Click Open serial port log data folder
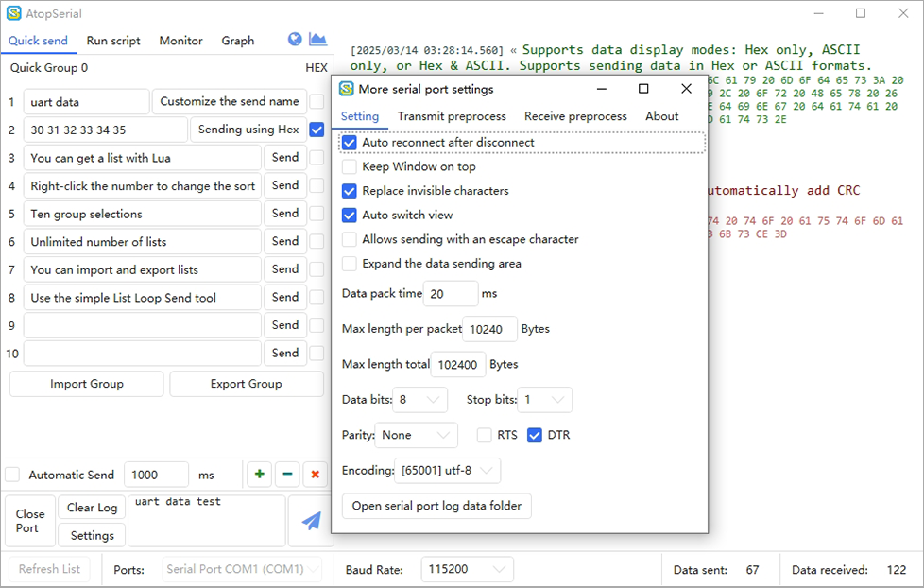The height and width of the screenshot is (588, 924). tap(436, 506)
